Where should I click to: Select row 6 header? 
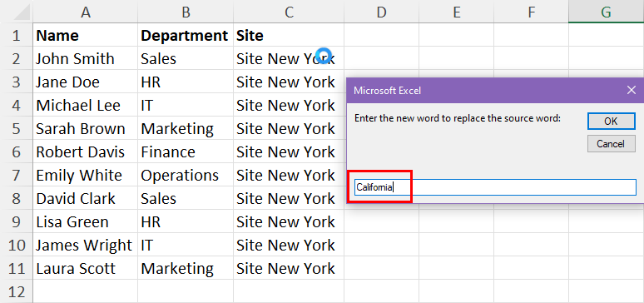(17, 151)
